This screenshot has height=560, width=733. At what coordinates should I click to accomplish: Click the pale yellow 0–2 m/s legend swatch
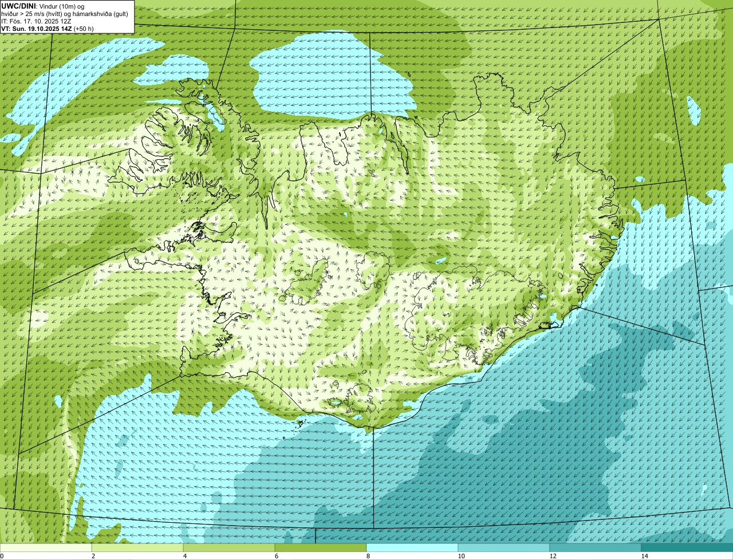click(46, 547)
